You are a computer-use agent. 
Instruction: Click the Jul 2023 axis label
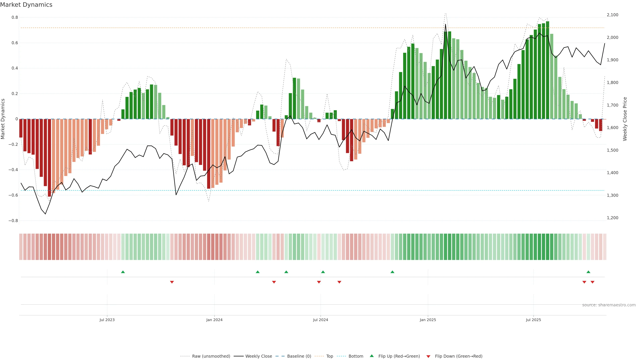[107, 320]
